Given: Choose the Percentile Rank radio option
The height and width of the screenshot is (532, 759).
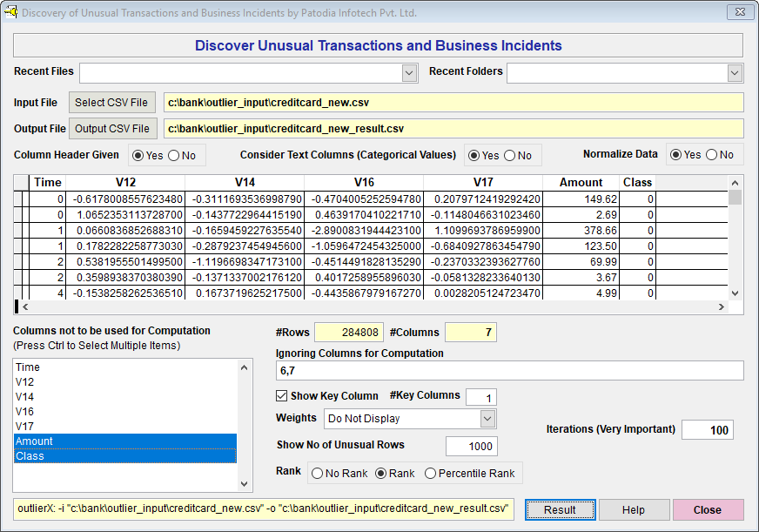Looking at the screenshot, I should [x=431, y=474].
